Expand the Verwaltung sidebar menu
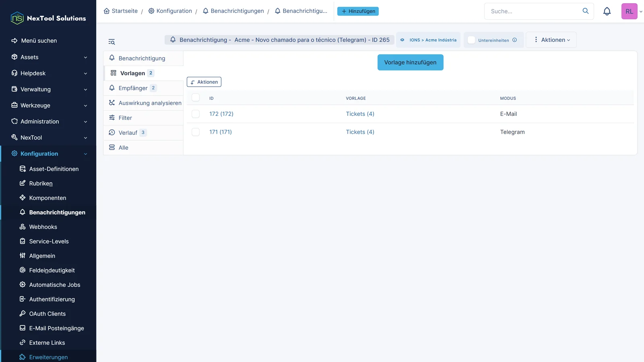 [48, 89]
